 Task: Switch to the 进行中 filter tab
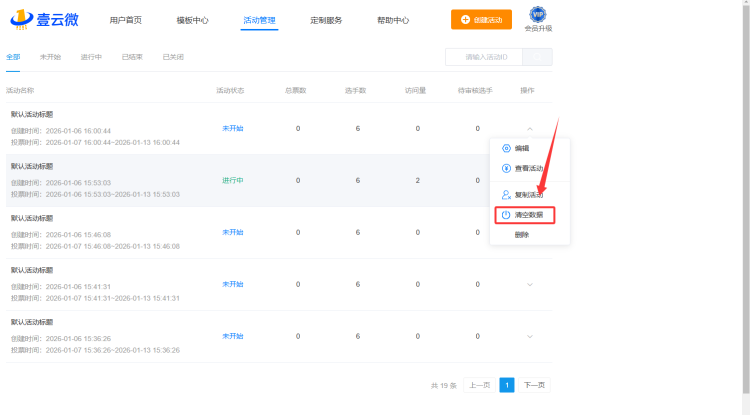coord(91,57)
